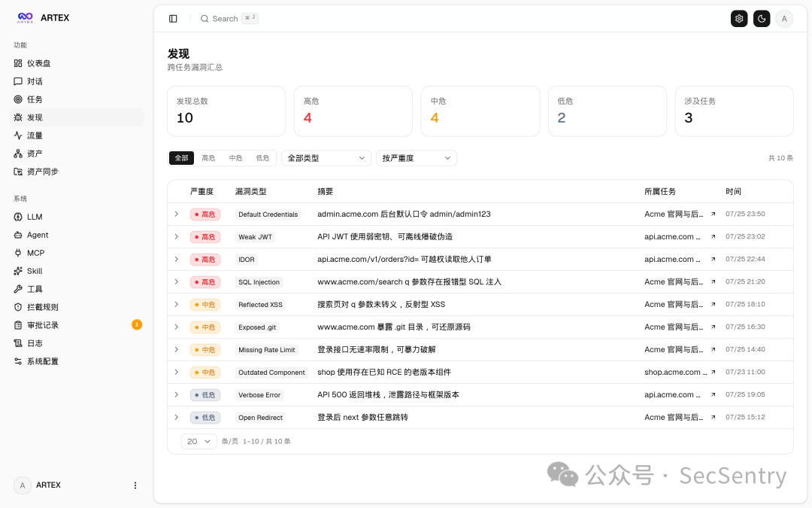The image size is (812, 508).
Task: Click the 严重度 column header
Action: click(x=201, y=191)
